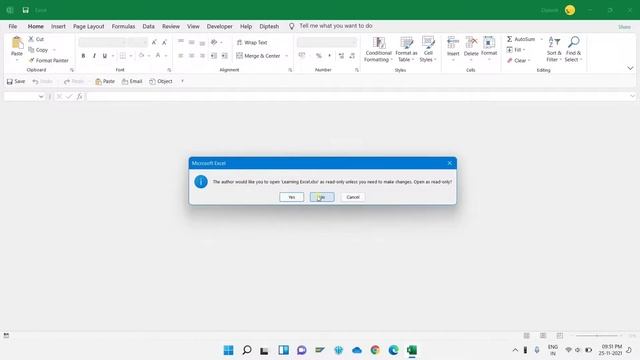Click into the formula bar
640x360 pixels.
click(x=358, y=96)
